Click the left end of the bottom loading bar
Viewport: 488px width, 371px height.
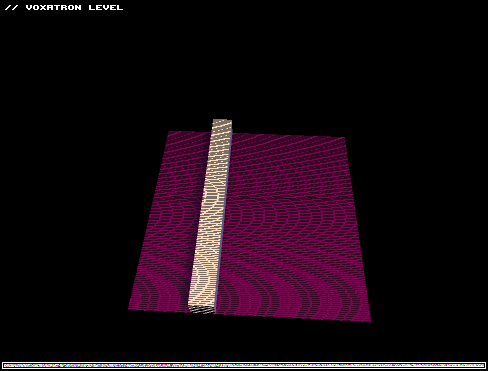[x=5, y=365]
